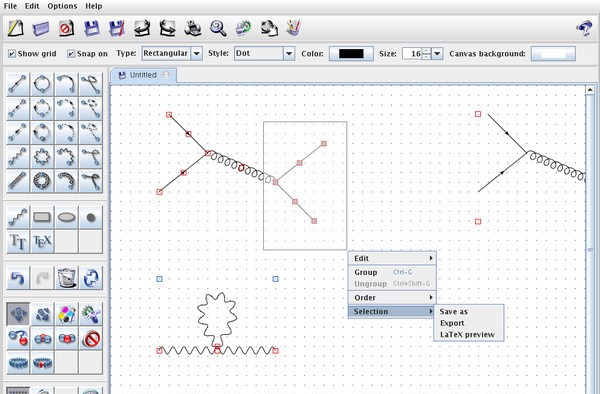Select the solid fermion loop tool
The height and width of the screenshot is (394, 600).
[42, 84]
